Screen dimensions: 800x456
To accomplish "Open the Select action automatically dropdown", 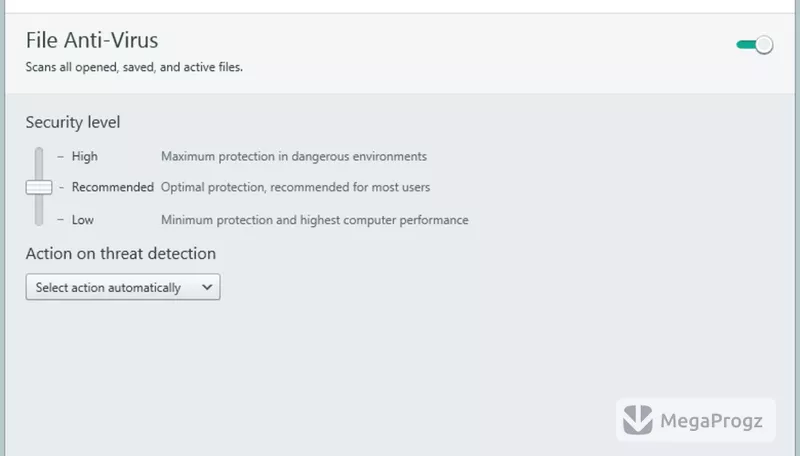I will pos(123,287).
